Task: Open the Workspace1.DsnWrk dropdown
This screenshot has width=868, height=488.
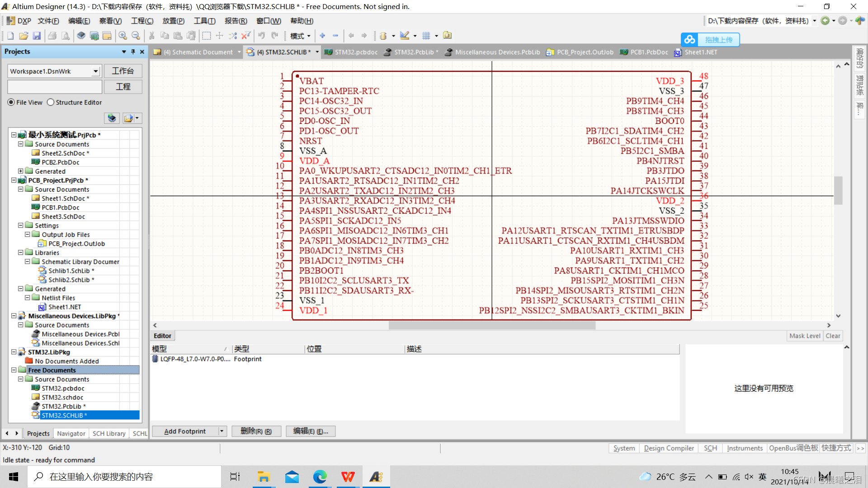Action: click(x=95, y=71)
